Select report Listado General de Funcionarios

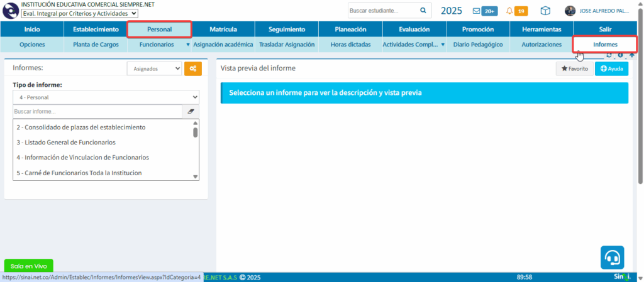(x=66, y=143)
